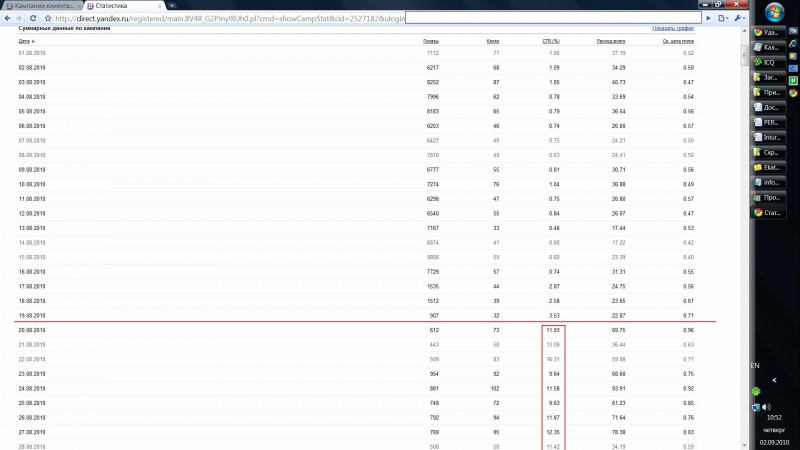This screenshot has width=800, height=450.
Task: Open the wrench settings menu
Action: click(x=739, y=18)
